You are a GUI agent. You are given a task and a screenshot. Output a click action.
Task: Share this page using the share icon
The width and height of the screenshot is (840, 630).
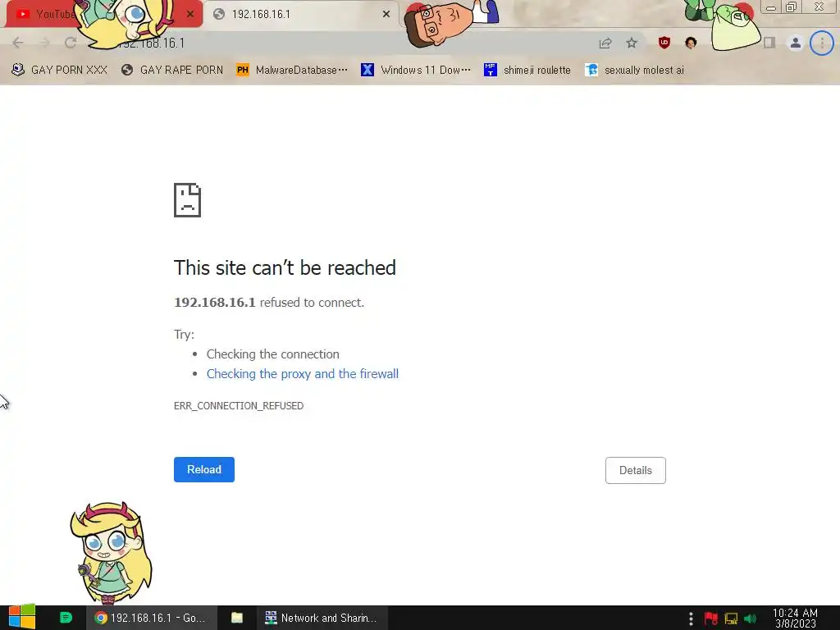(605, 43)
